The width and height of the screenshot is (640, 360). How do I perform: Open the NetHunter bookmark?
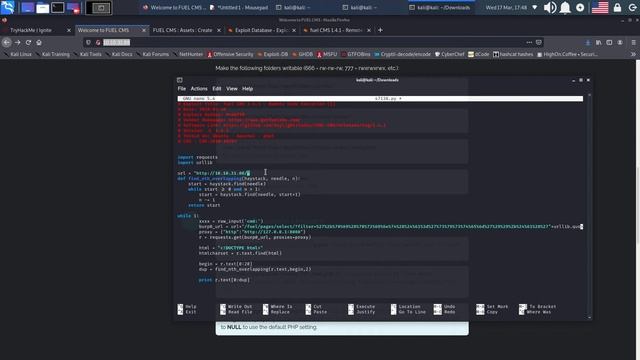tap(188, 54)
